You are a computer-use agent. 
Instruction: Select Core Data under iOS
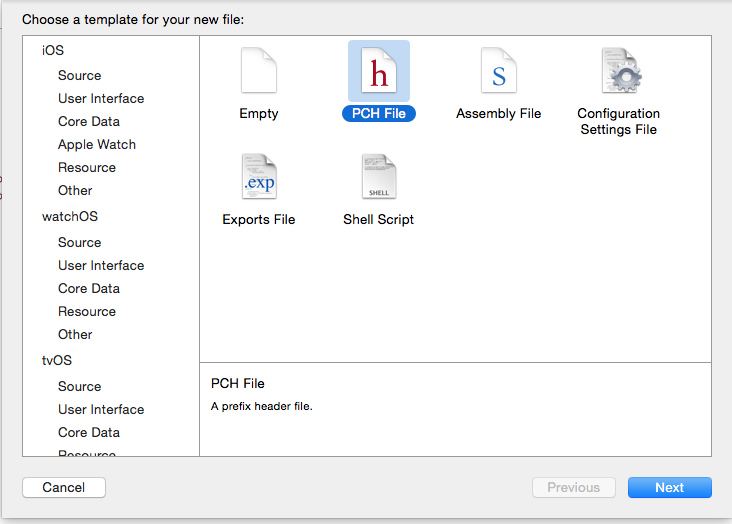pyautogui.click(x=89, y=121)
